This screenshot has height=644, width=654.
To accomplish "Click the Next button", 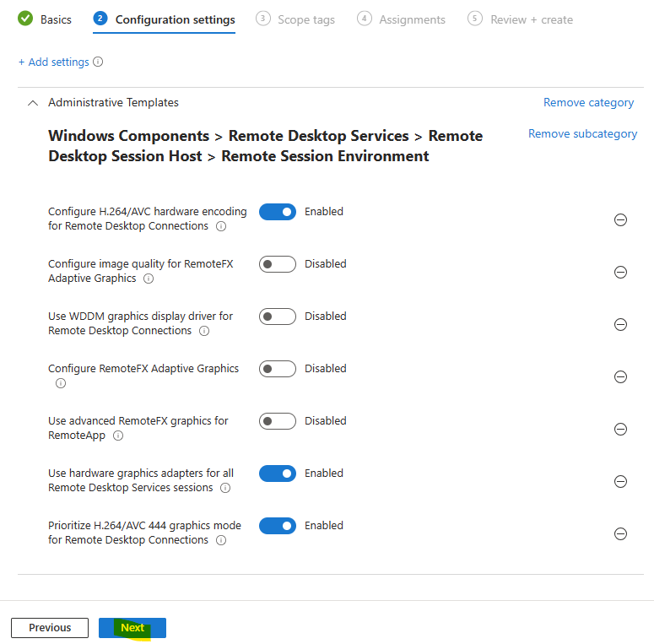I will click(132, 628).
